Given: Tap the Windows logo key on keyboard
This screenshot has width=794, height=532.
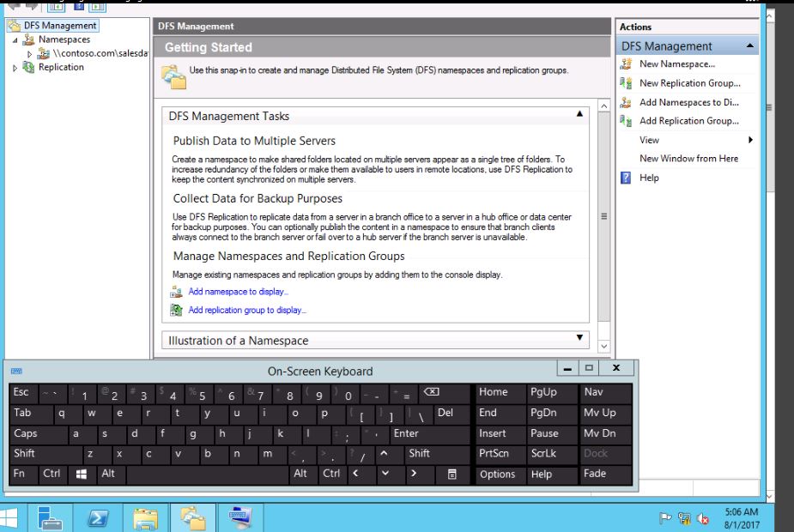Looking at the screenshot, I should pos(81,475).
